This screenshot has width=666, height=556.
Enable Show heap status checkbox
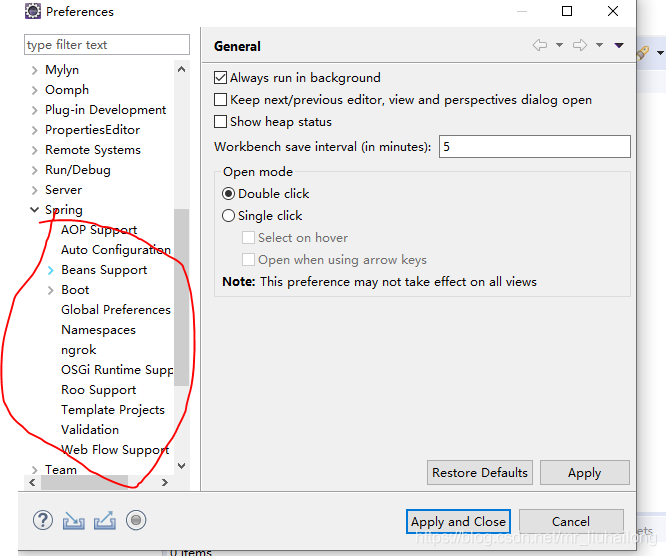tap(220, 122)
